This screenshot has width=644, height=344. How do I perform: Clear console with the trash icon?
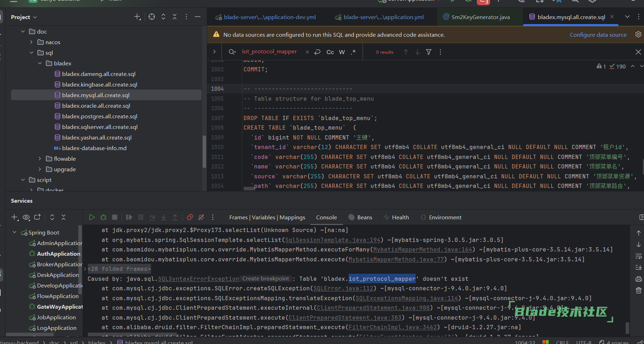[639, 290]
